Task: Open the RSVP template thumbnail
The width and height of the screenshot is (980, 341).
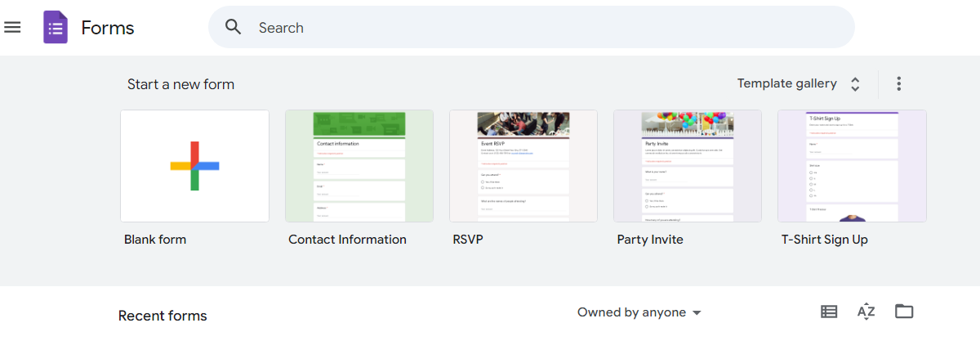Action: click(x=523, y=166)
